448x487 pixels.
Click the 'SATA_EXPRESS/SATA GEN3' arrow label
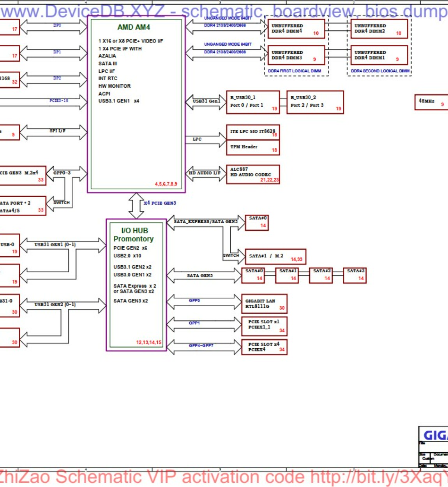[206, 221]
